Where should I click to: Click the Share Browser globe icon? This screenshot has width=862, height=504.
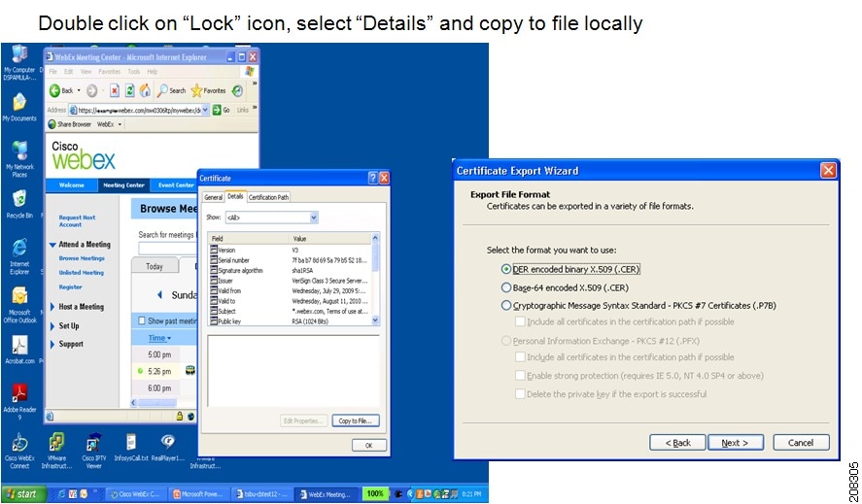(x=52, y=124)
